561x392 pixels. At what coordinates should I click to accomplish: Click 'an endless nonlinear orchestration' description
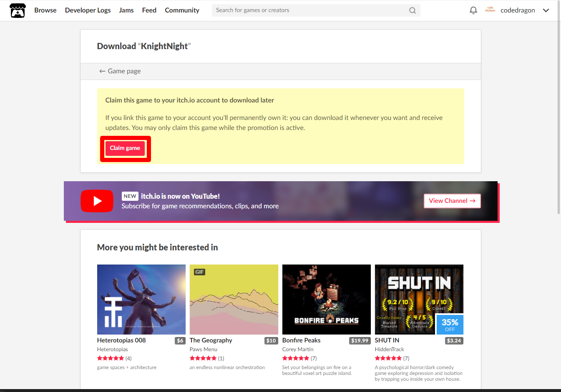[227, 367]
